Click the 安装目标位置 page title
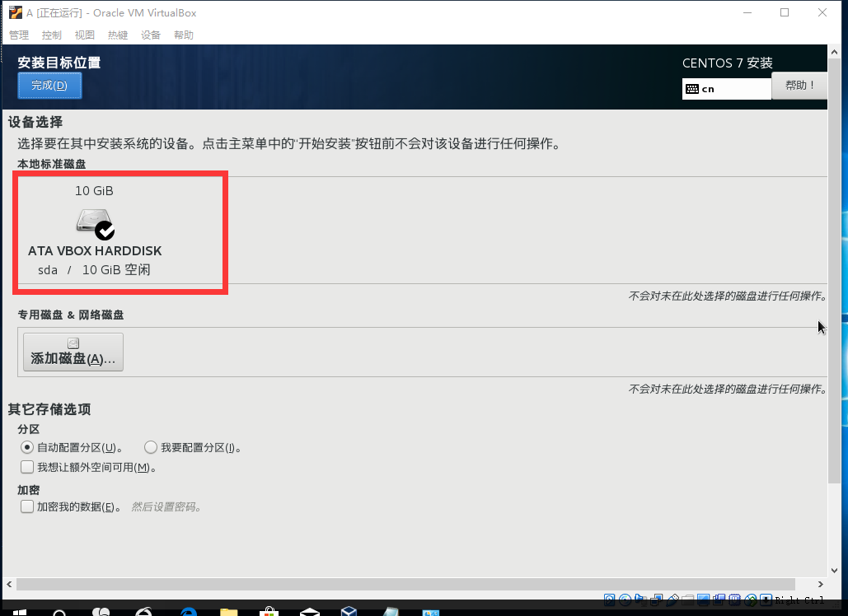 (x=59, y=63)
